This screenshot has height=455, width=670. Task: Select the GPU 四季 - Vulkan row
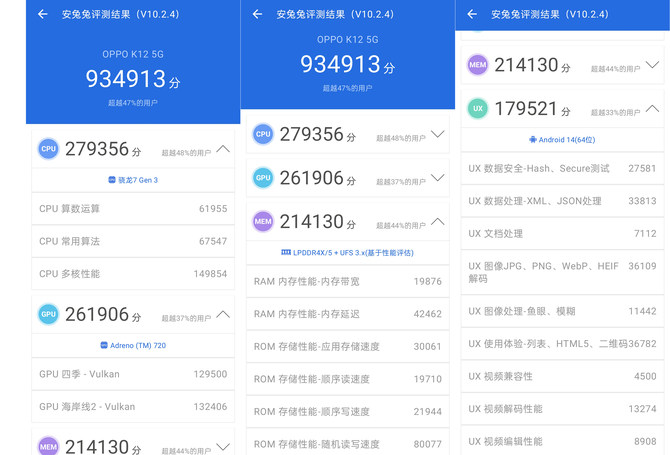coord(133,374)
